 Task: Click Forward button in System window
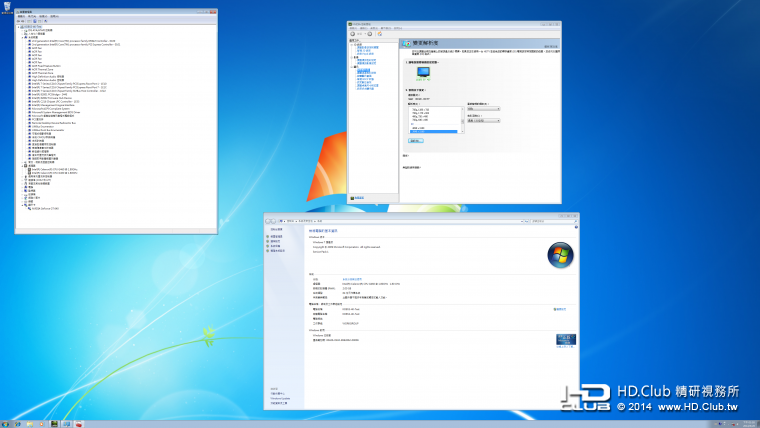[x=273, y=222]
